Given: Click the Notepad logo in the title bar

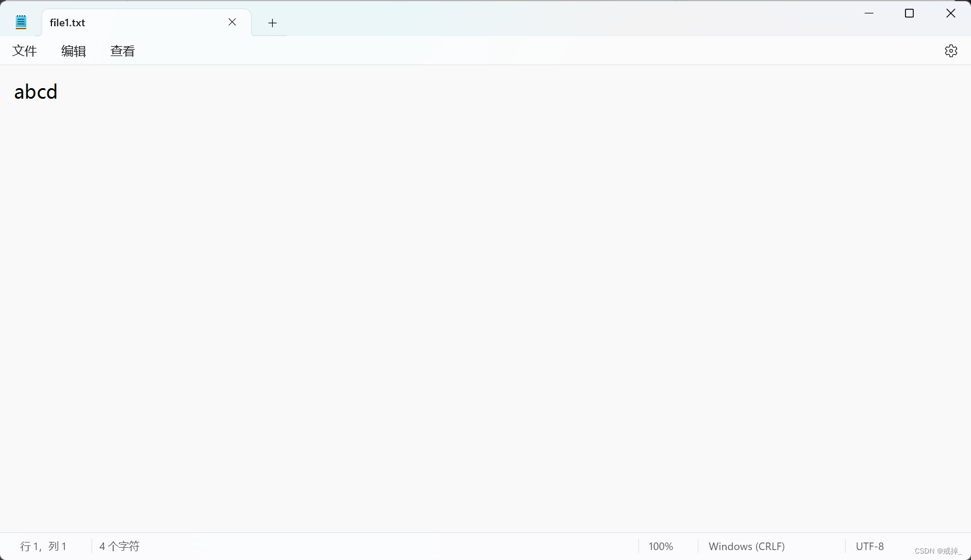Looking at the screenshot, I should tap(21, 21).
